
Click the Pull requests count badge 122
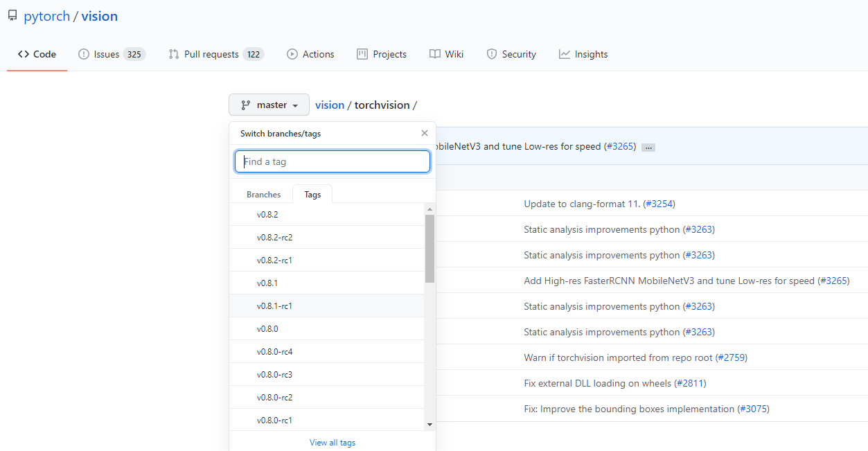point(254,54)
